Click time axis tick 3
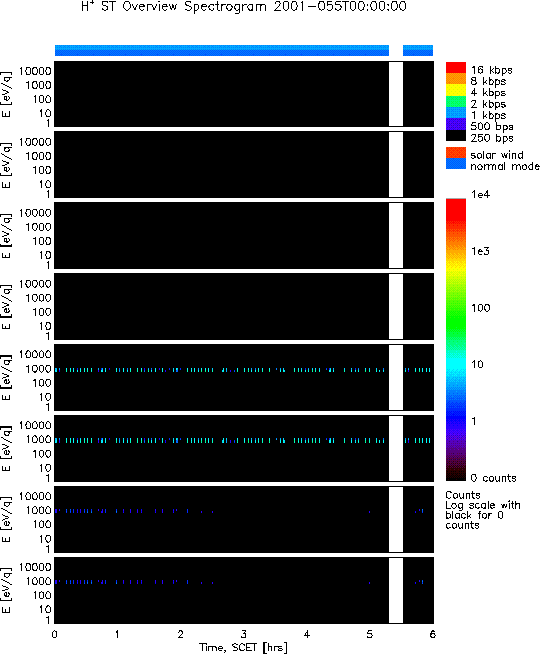The width and height of the screenshot is (540, 654). (244, 634)
